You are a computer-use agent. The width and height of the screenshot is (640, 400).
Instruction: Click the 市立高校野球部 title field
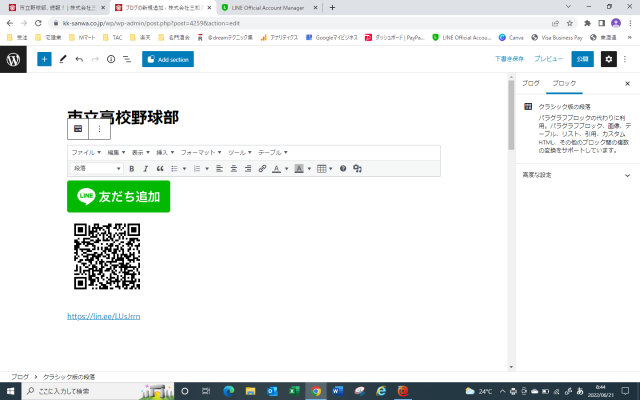coord(123,117)
